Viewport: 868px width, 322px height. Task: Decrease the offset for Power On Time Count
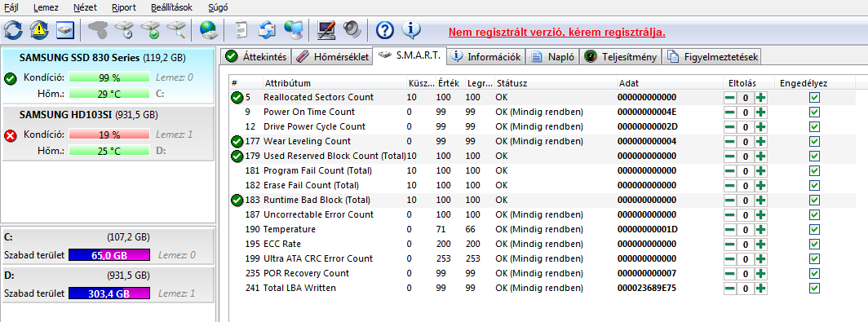click(x=730, y=112)
